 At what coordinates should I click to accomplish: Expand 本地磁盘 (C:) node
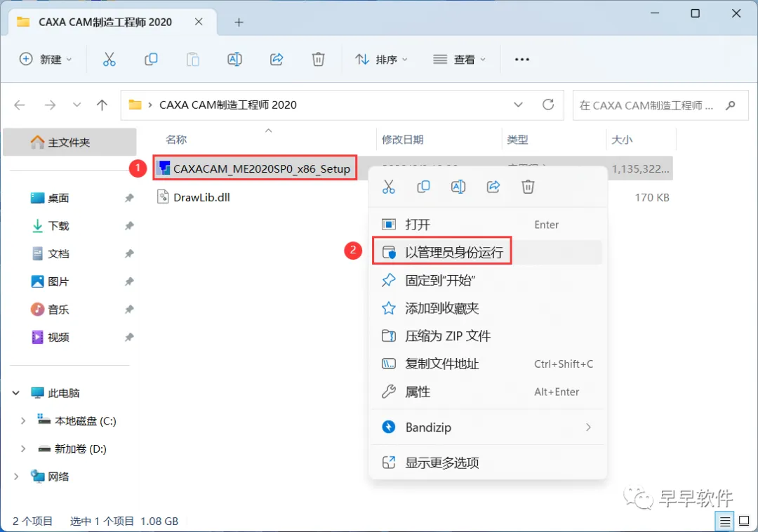pos(23,421)
